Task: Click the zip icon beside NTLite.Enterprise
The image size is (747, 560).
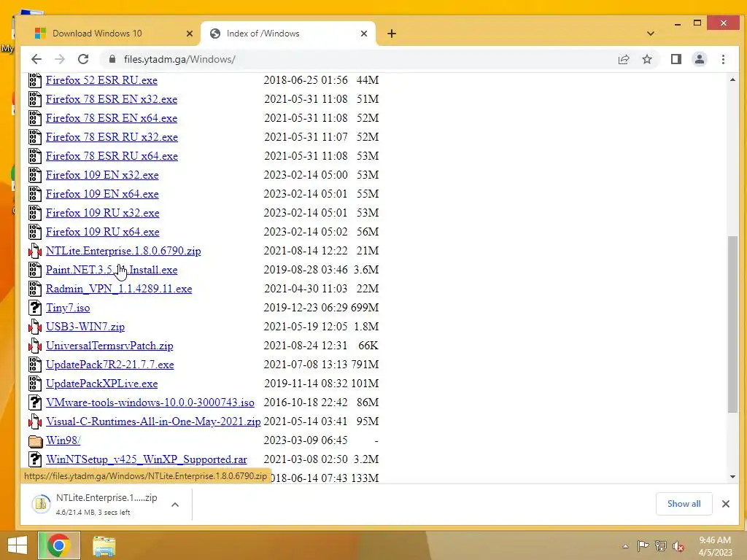Action: pyautogui.click(x=35, y=251)
